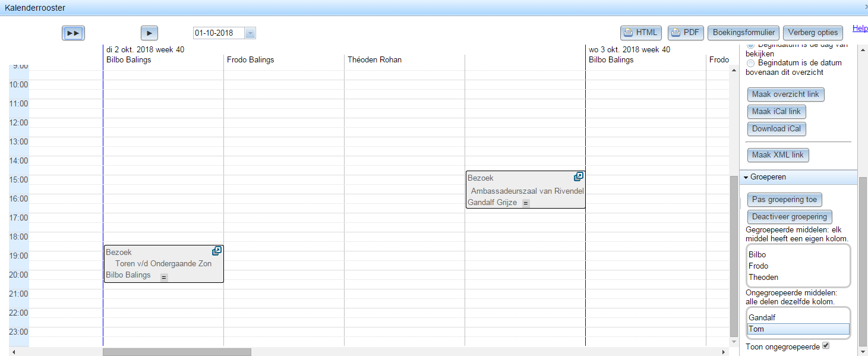Select Theoden in grouped resources list
The image size is (868, 356).
pos(798,277)
